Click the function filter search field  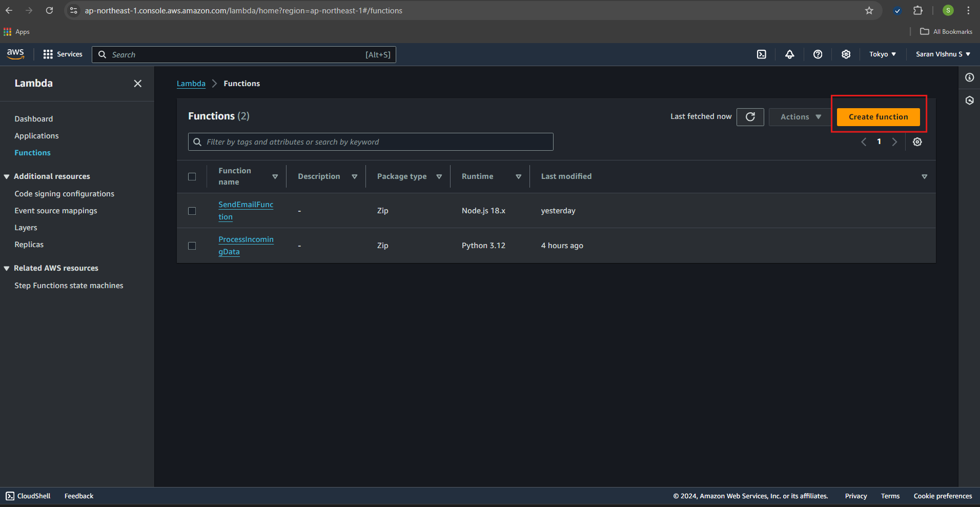coord(370,142)
